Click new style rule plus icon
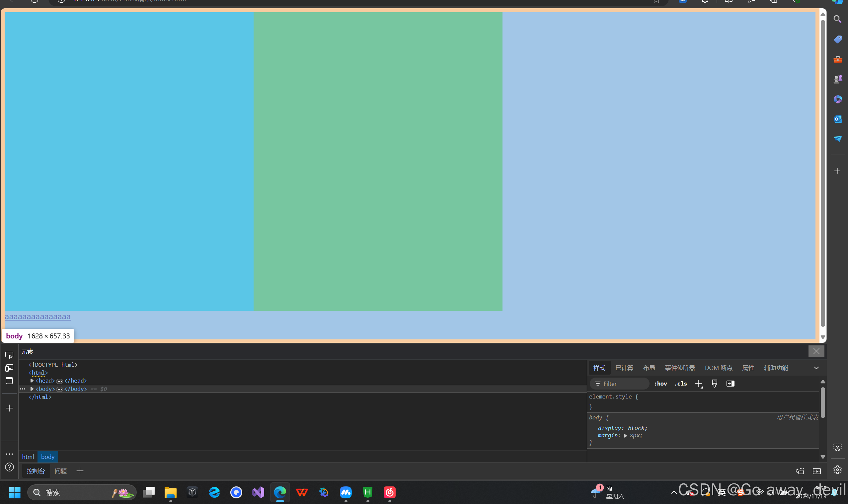 click(x=699, y=384)
